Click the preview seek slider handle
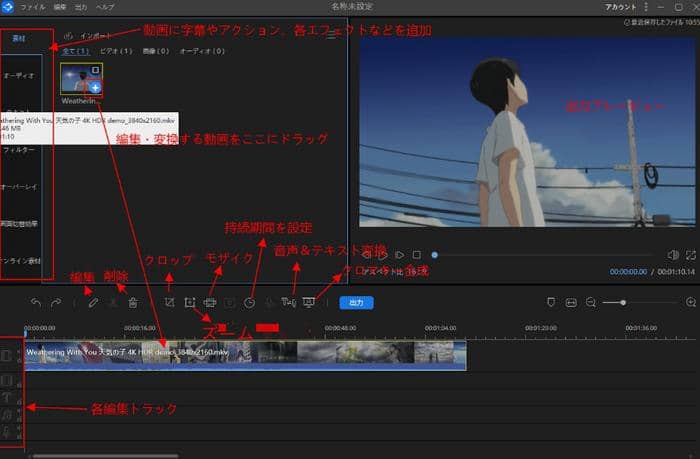This screenshot has width=700, height=459. [434, 255]
